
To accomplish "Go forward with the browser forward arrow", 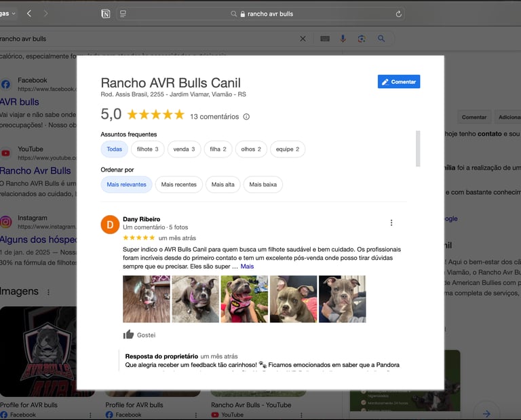I will click(45, 14).
